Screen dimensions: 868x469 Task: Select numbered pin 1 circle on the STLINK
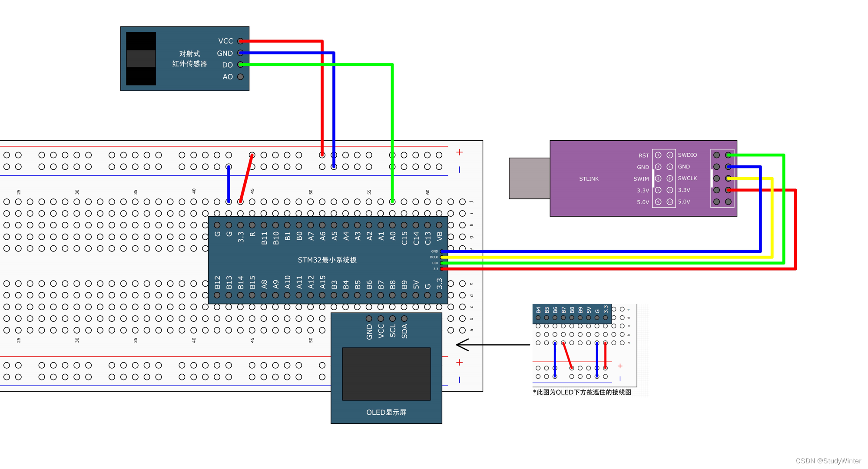coord(658,155)
